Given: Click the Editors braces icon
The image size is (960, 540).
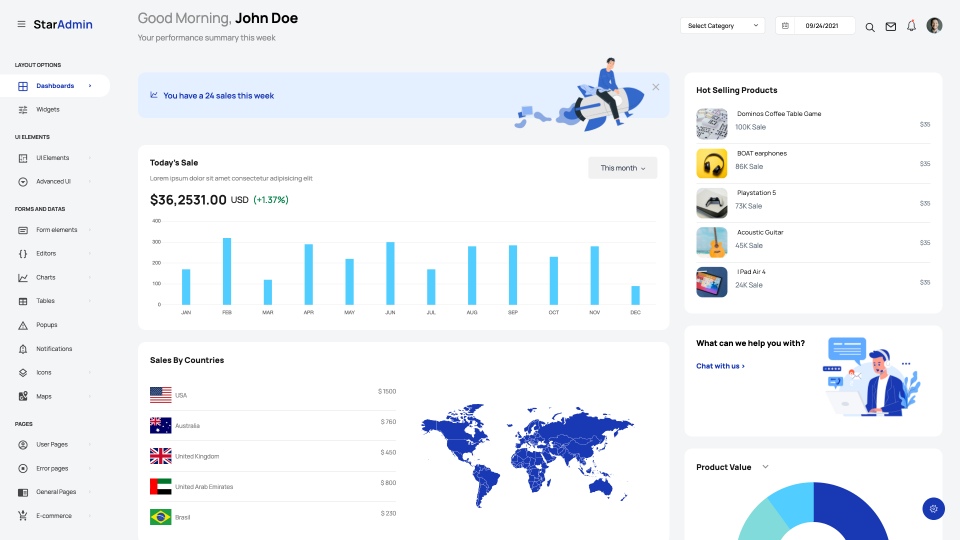Looking at the screenshot, I should coord(23,253).
